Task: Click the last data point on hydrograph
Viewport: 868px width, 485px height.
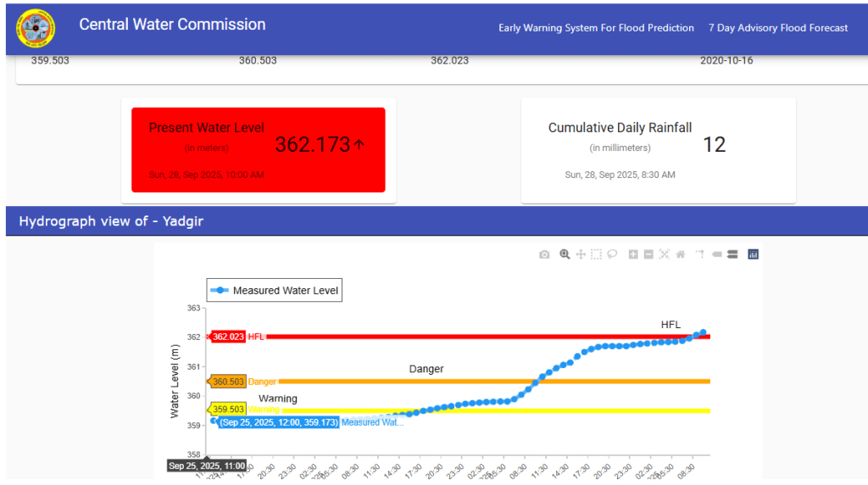Action: pyautogui.click(x=703, y=333)
